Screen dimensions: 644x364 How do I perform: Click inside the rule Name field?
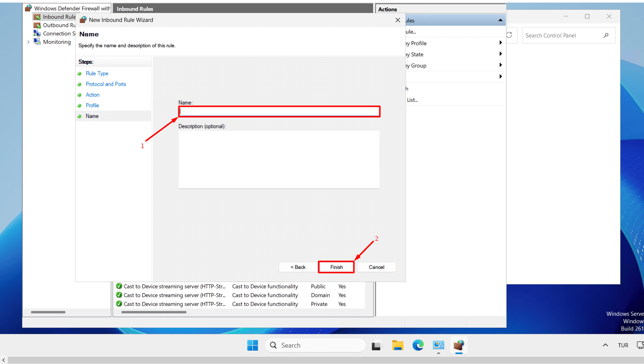click(x=279, y=112)
